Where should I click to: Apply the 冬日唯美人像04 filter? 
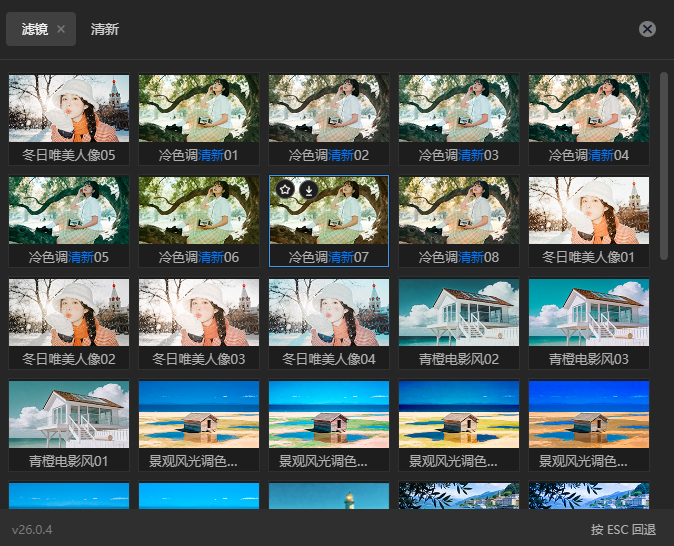(329, 313)
